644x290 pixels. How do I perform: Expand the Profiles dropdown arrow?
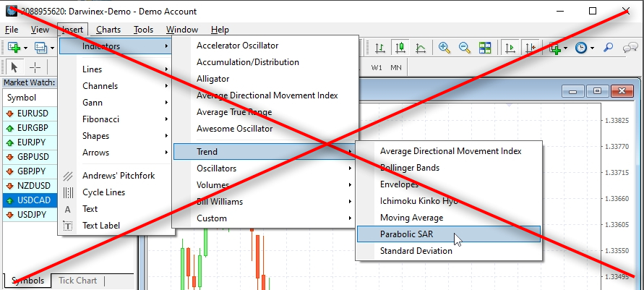52,48
